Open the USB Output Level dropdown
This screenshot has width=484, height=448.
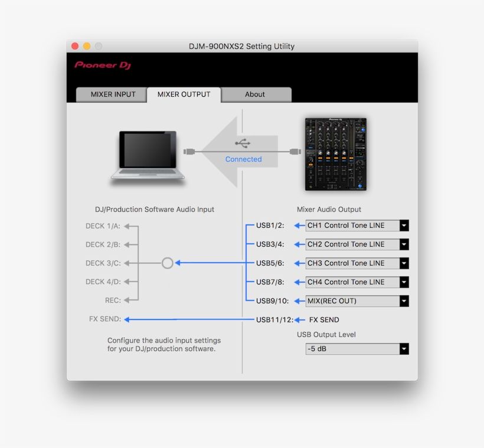357,349
